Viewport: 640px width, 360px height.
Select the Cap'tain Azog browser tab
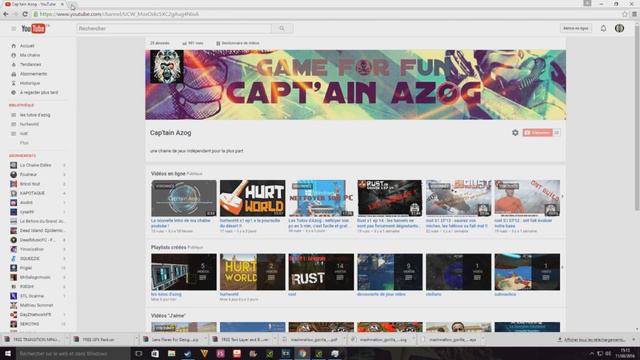pos(33,4)
